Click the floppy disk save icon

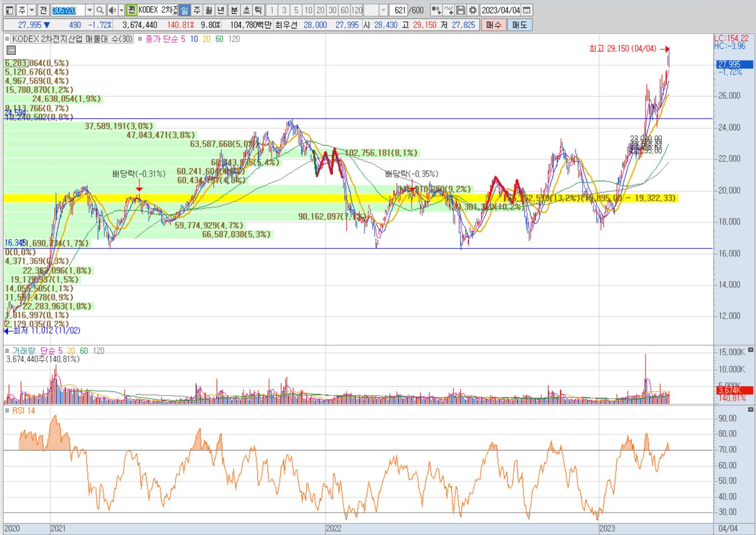461,10
